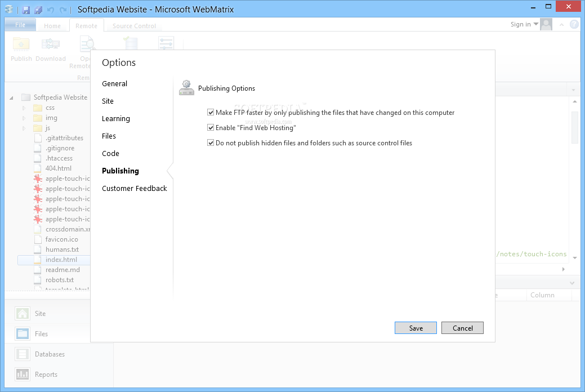Image resolution: width=585 pixels, height=392 pixels.
Task: Collapse the bottom panel using its chevron
Action: point(572,283)
